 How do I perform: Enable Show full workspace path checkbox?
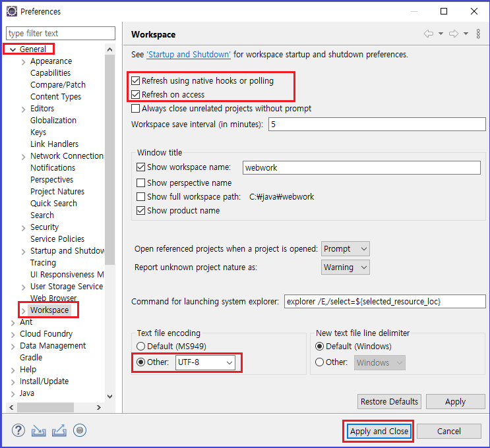[140, 197]
